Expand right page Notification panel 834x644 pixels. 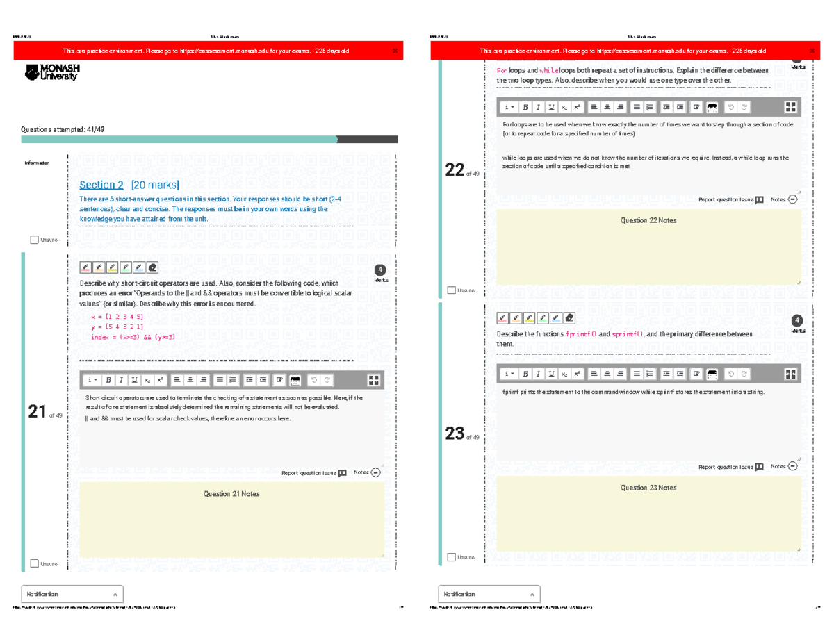(489, 594)
